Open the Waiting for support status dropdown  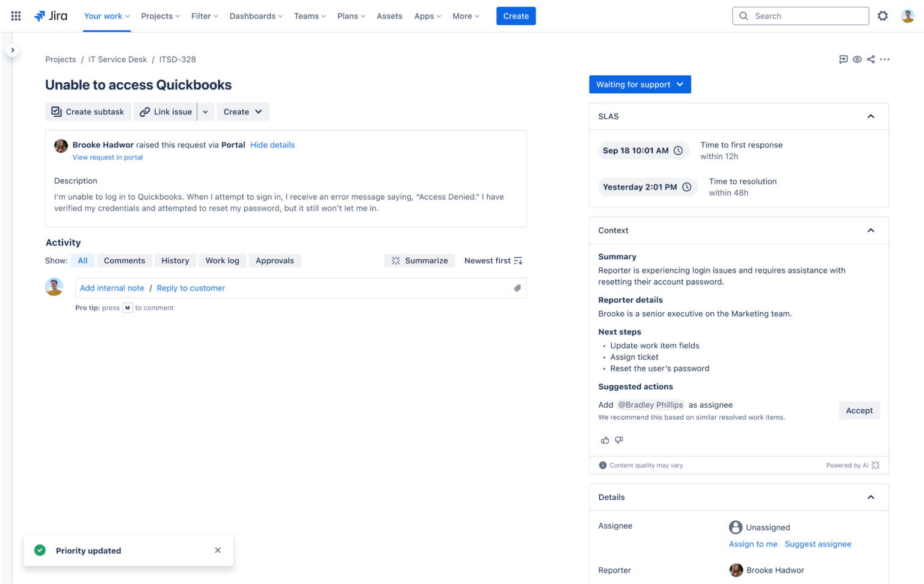tap(640, 84)
